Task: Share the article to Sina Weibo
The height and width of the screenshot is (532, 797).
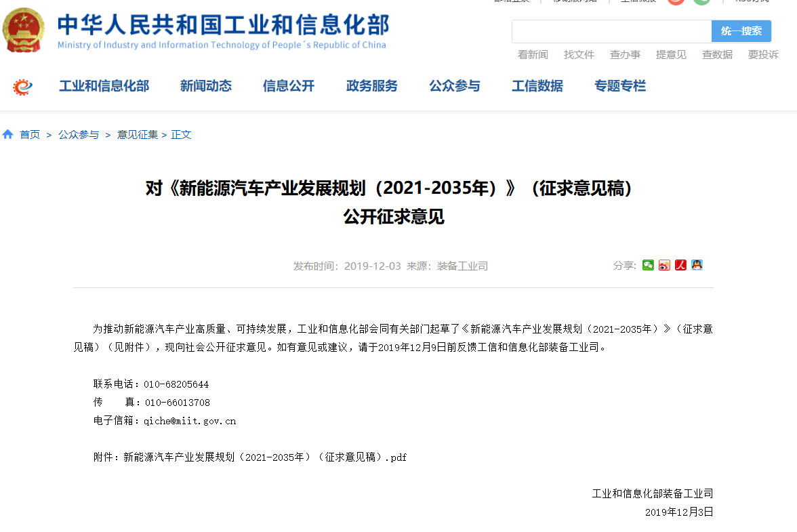Action: click(664, 265)
